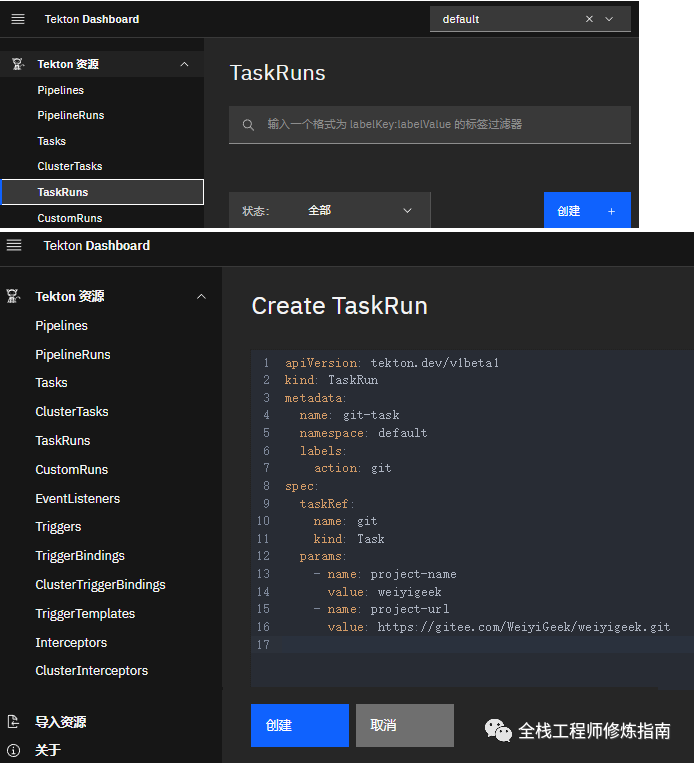The width and height of the screenshot is (694, 763).
Task: Collapse Tekton 资源 section in bottom window
Action: click(x=201, y=296)
